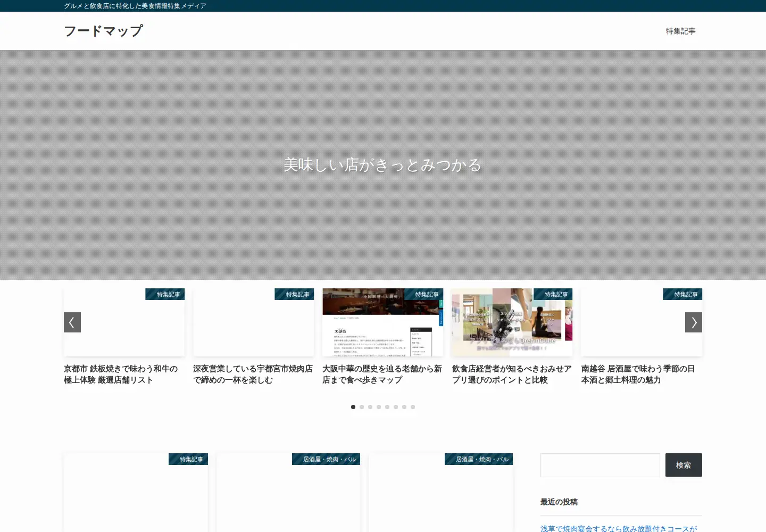Click the 特集記事 tag on 京都市 card

point(165,294)
